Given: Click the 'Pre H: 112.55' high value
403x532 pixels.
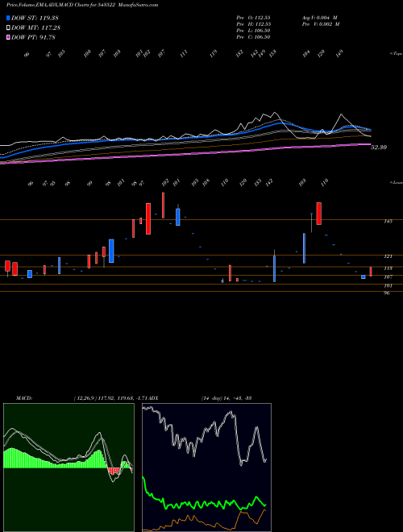Looking at the screenshot, I should pyautogui.click(x=253, y=24).
